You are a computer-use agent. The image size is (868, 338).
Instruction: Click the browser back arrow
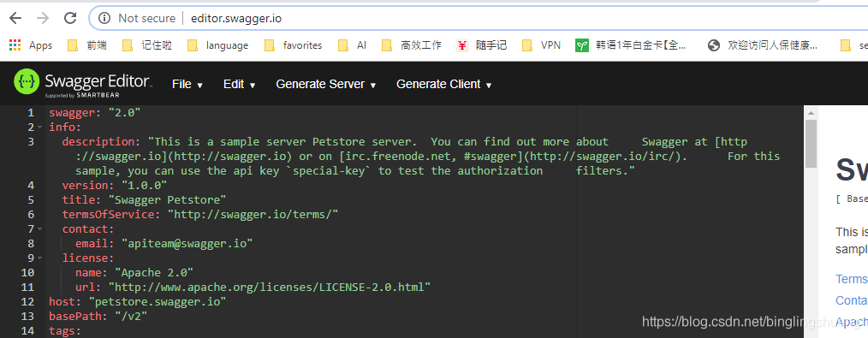(x=15, y=18)
